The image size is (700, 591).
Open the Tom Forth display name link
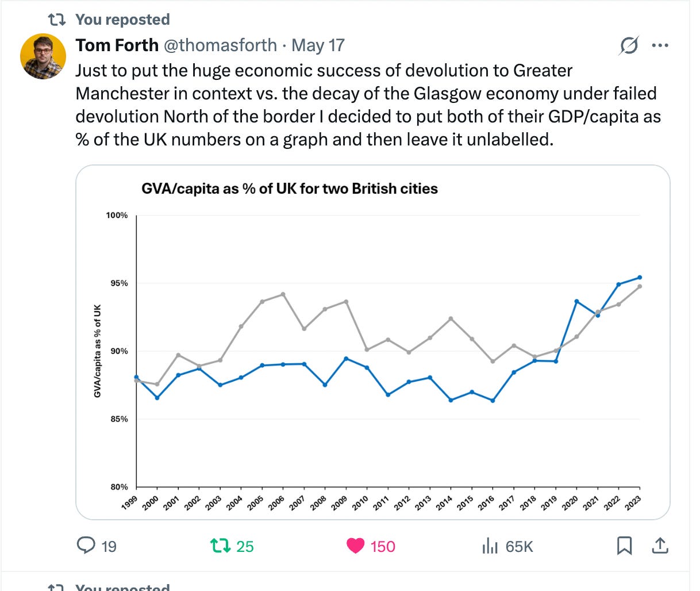point(117,45)
